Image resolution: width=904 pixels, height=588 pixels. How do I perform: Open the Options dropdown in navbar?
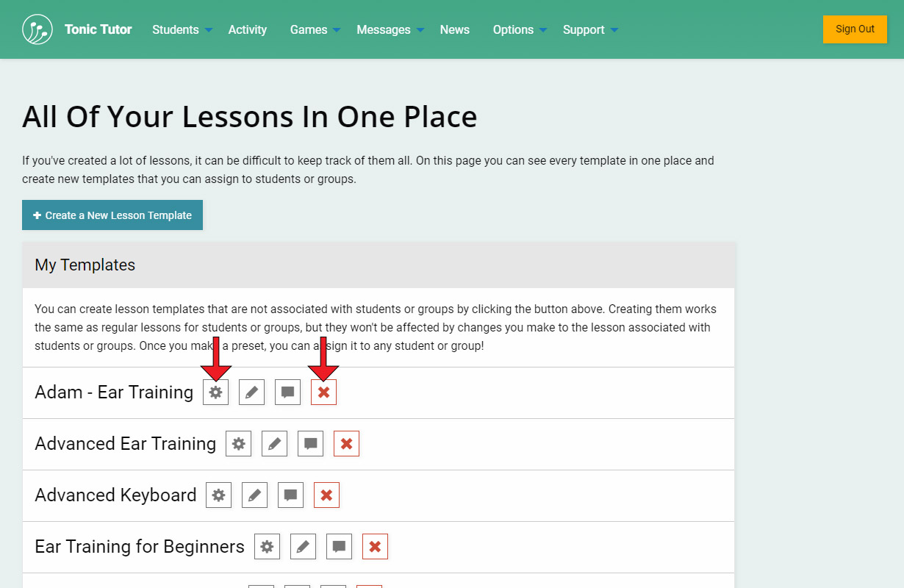[x=520, y=29]
